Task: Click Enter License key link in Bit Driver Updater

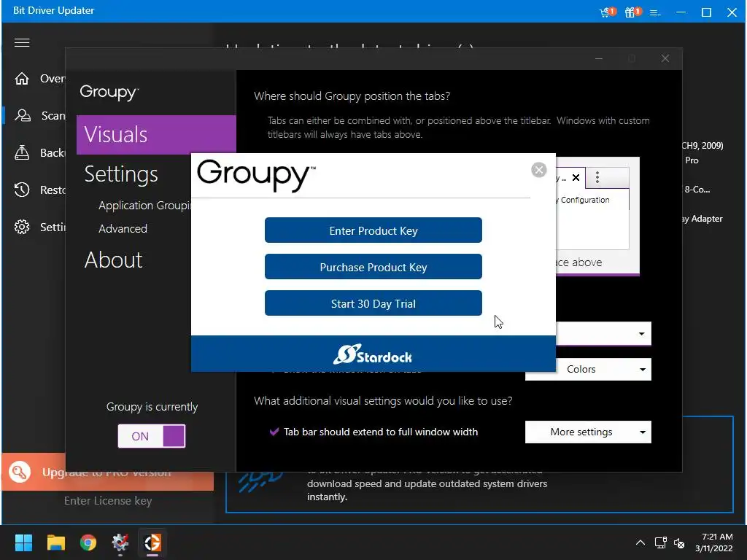Action: pyautogui.click(x=108, y=501)
